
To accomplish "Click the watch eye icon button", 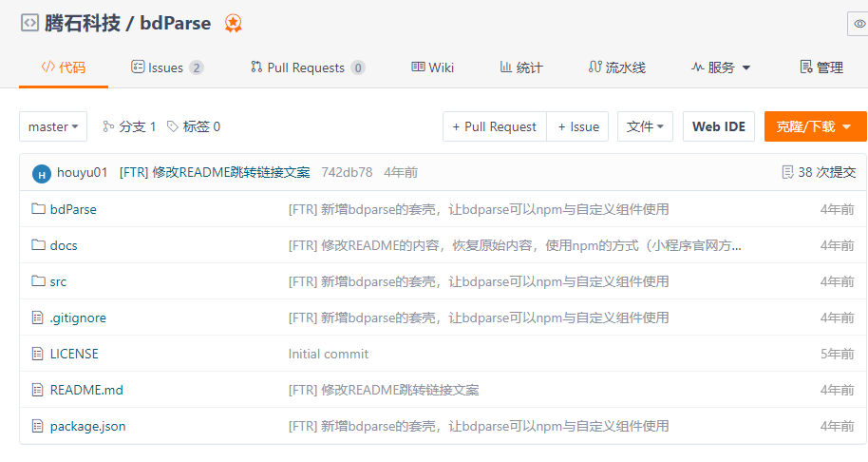I will pos(859,23).
